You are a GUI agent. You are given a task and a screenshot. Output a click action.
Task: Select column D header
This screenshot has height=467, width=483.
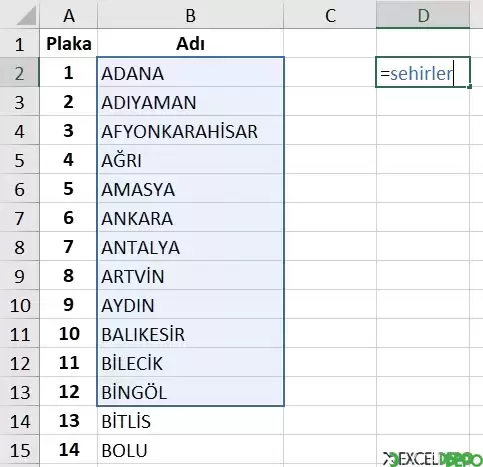point(423,15)
